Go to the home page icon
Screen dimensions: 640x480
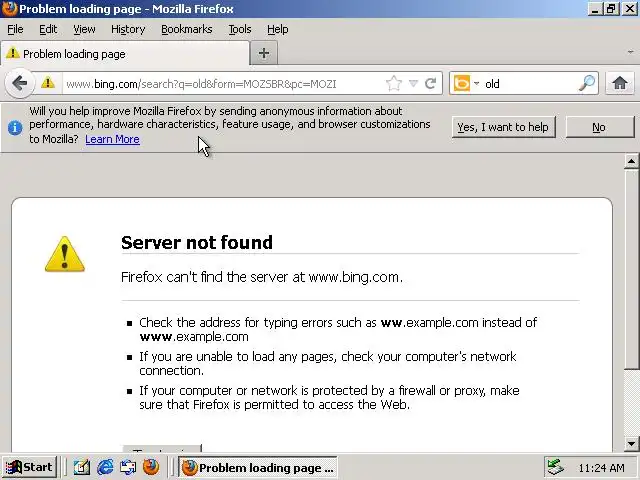coord(620,83)
